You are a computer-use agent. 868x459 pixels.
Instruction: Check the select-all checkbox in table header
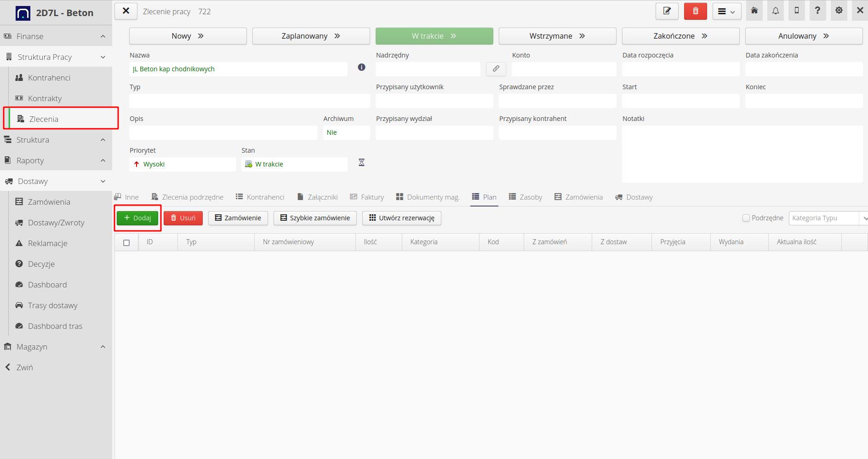[126, 242]
